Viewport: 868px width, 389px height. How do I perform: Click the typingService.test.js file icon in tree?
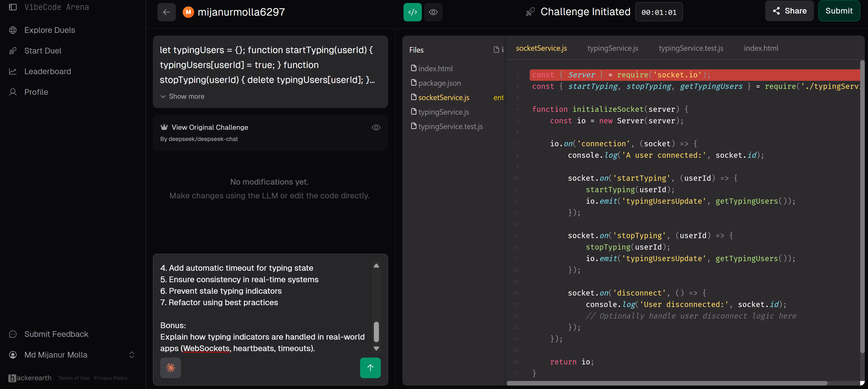413,126
